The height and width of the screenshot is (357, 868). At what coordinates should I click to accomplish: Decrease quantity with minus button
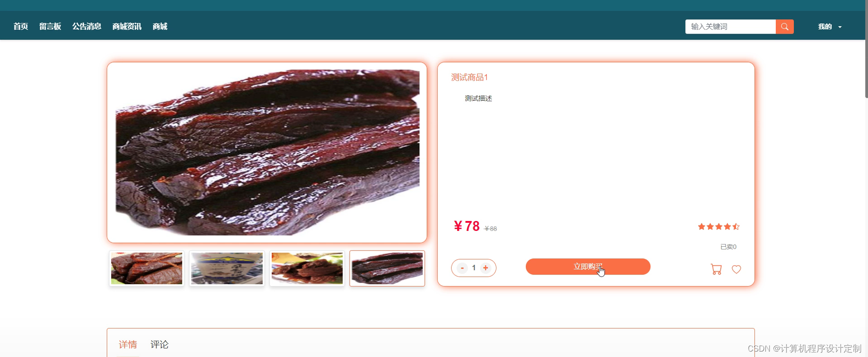(x=462, y=268)
